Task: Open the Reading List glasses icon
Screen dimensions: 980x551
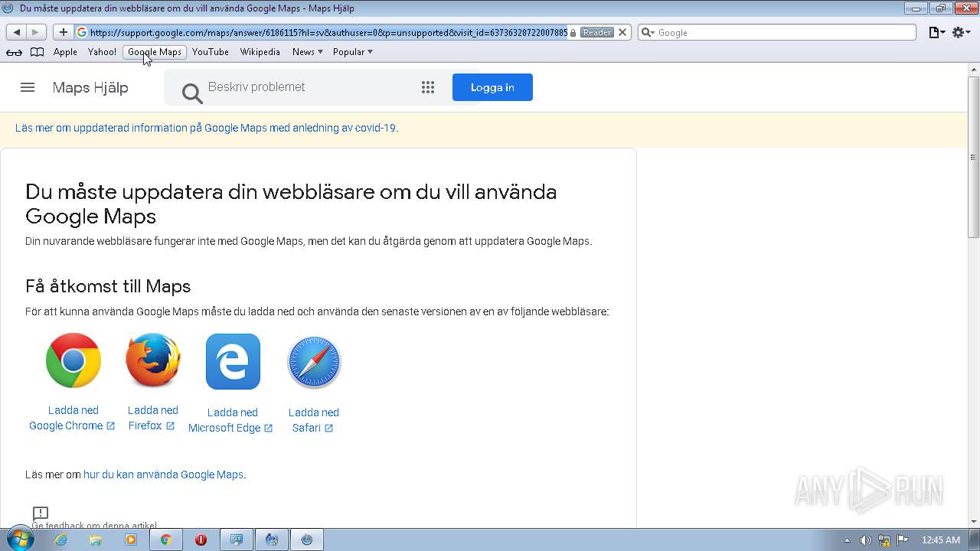Action: pyautogui.click(x=14, y=52)
